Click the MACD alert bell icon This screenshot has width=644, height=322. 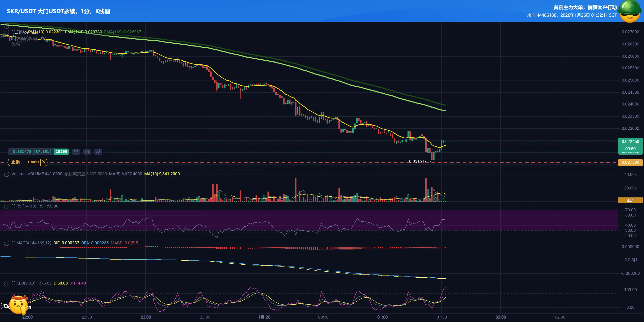click(14, 243)
